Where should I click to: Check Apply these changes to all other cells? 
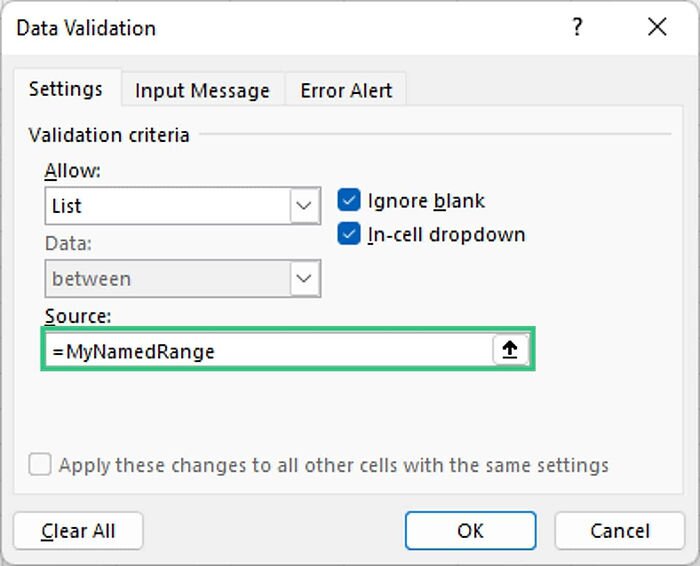tap(40, 465)
